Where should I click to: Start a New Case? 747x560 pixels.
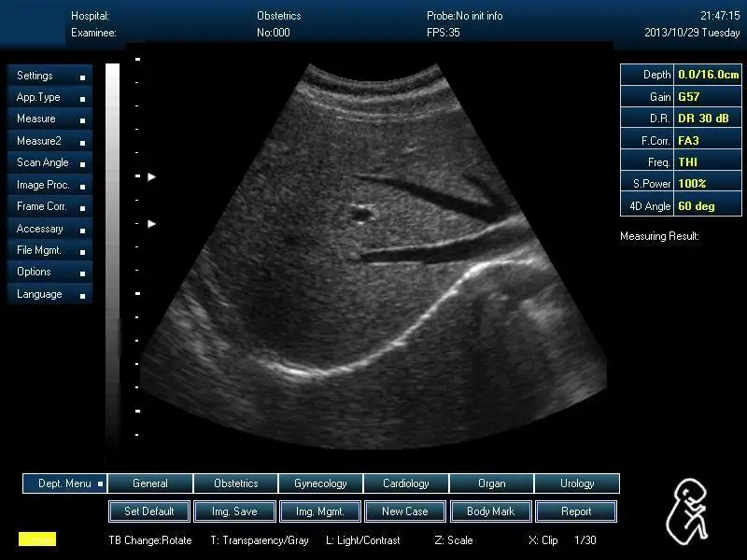pos(405,511)
